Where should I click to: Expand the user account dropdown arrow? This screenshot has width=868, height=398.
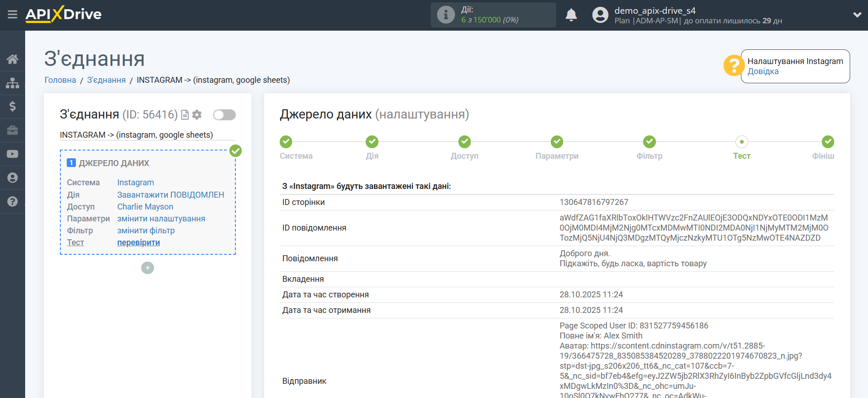point(857,15)
